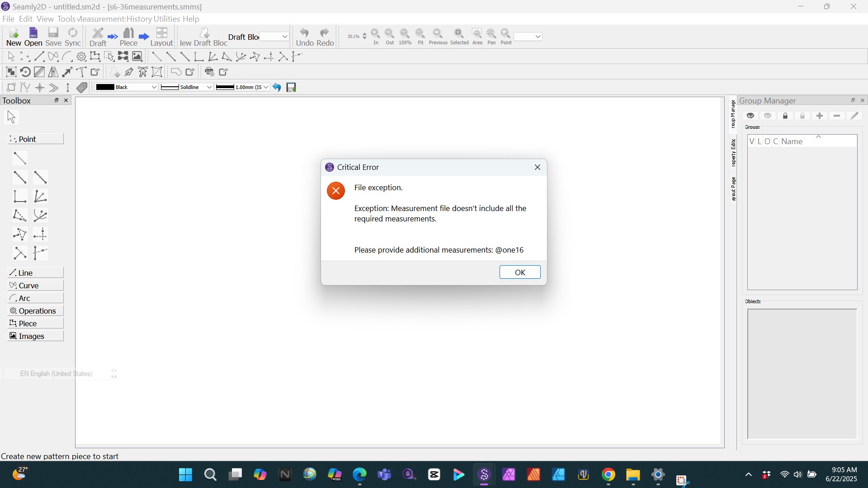Click the edit group pencil icon

point(854,116)
